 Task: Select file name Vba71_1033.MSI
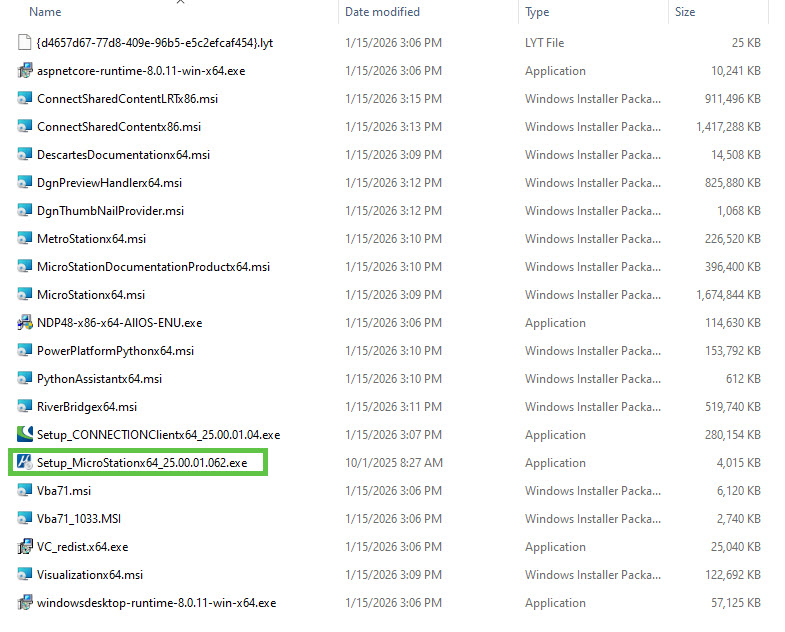79,519
